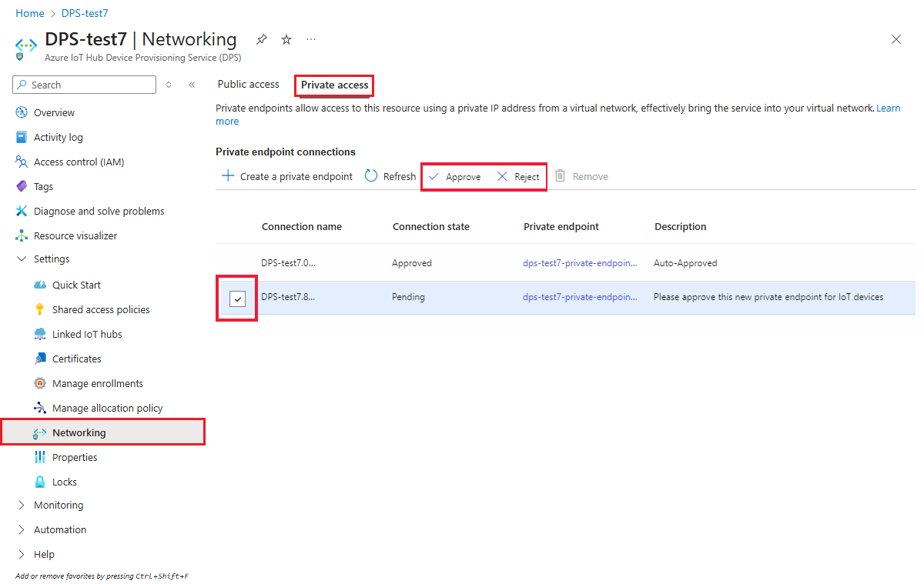Click the Search resources input field
The height and width of the screenshot is (584, 924).
pyautogui.click(x=85, y=85)
